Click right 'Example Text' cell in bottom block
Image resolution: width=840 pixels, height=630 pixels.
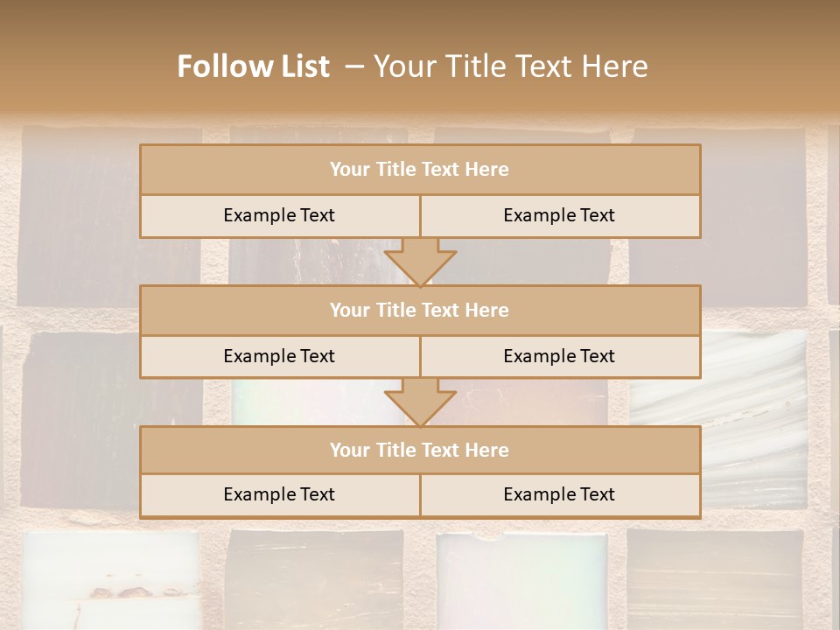[x=559, y=494]
